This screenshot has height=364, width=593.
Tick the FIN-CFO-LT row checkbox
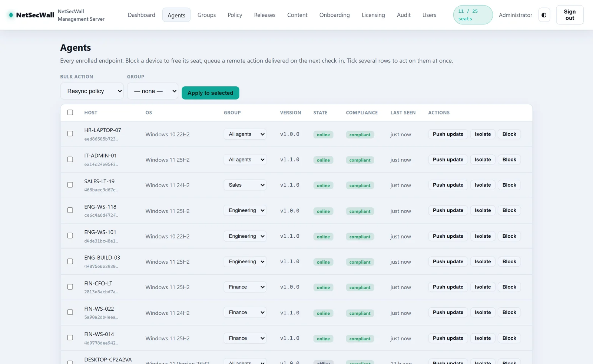click(x=70, y=287)
